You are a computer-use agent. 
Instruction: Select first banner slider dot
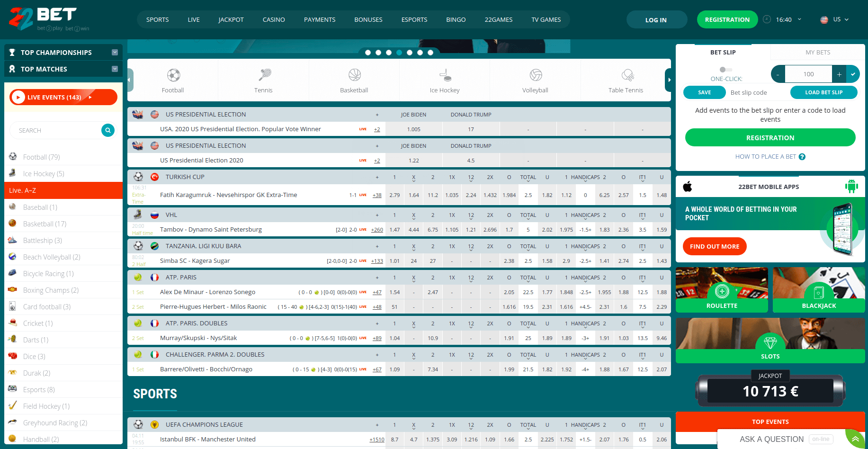point(368,53)
